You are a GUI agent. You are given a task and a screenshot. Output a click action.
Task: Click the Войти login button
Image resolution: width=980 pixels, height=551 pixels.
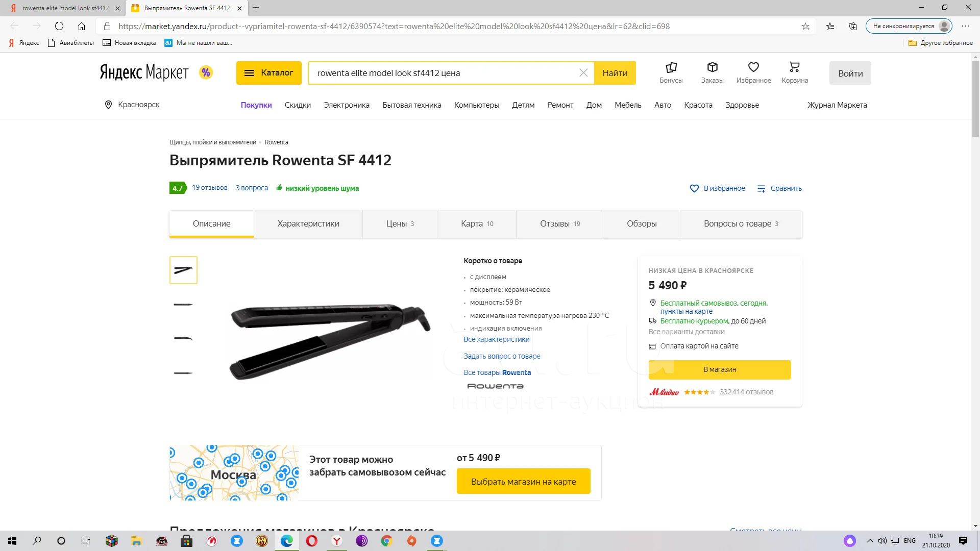coord(850,73)
